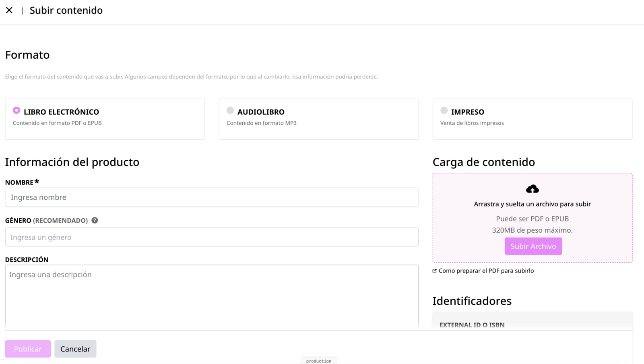644x364 pixels.
Task: Click the cloud upload icon
Action: tap(532, 189)
